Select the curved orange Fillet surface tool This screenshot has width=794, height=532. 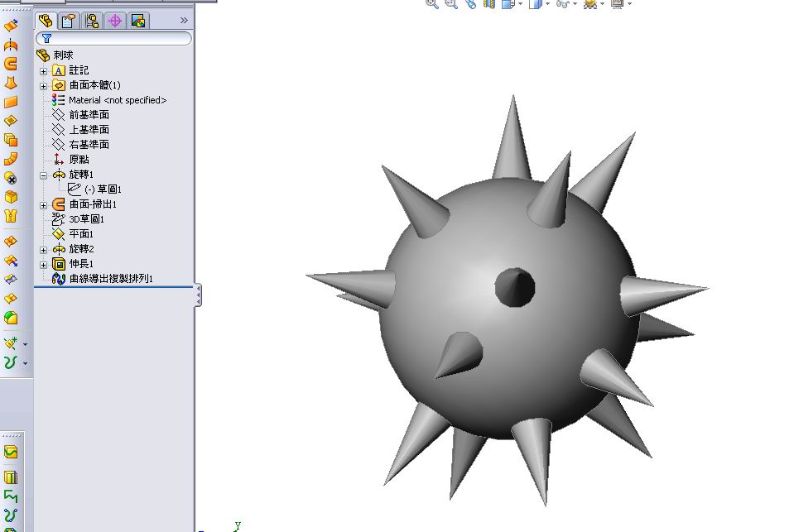point(11,159)
